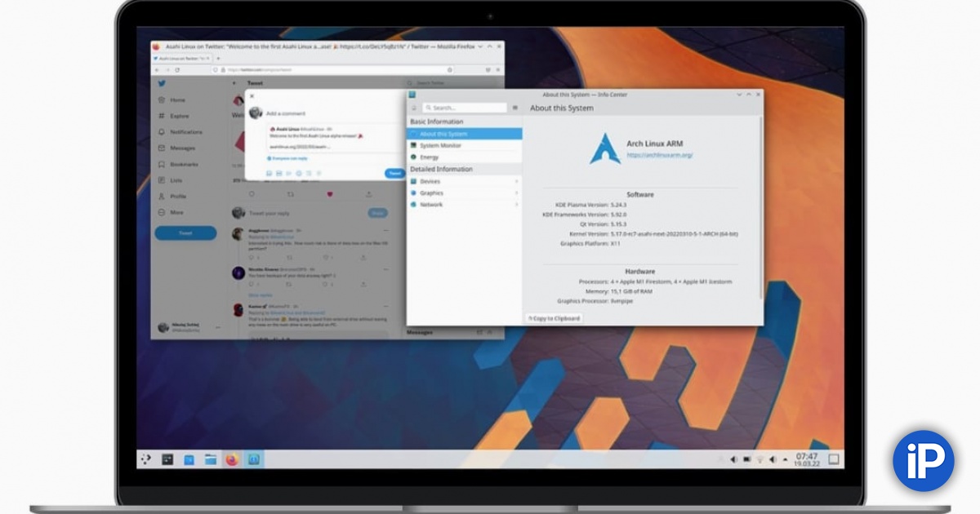980x514 pixels.
Task: Open a new tab in Firefox
Action: pos(218,59)
